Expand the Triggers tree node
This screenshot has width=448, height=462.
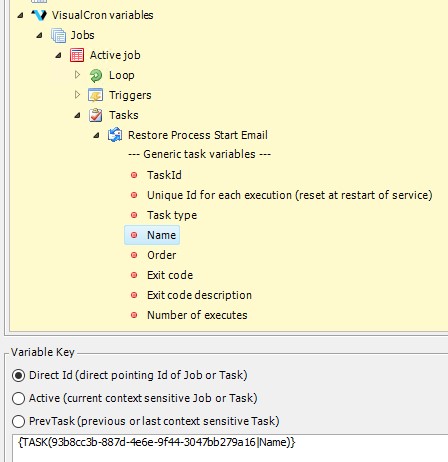pos(77,95)
